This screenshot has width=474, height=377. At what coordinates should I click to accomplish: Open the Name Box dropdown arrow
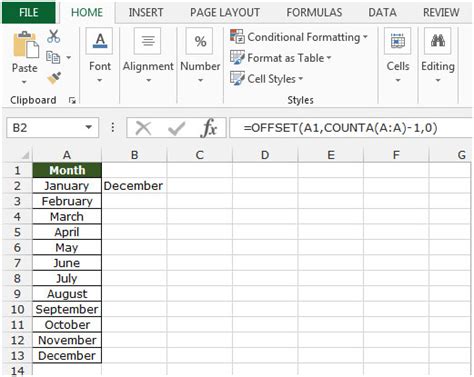tap(89, 127)
